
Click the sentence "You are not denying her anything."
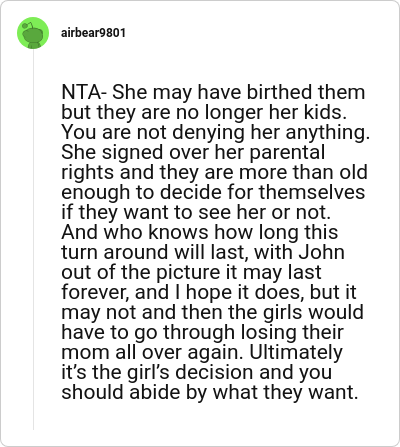[x=216, y=132]
